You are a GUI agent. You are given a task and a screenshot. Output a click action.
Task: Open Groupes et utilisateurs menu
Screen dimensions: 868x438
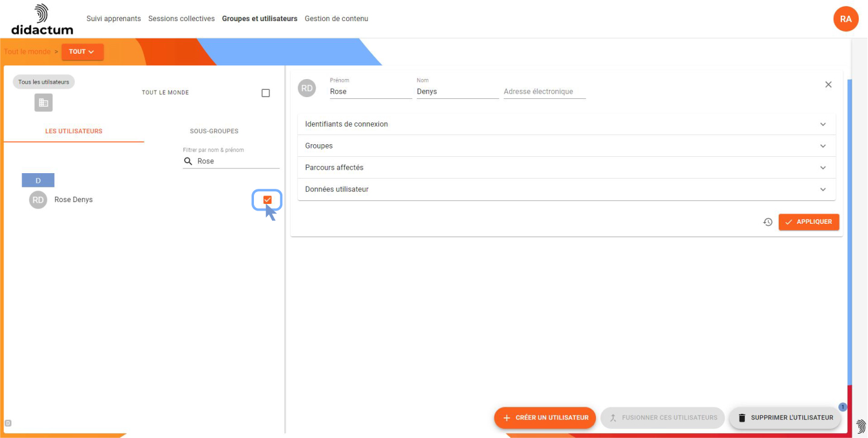[x=259, y=19]
